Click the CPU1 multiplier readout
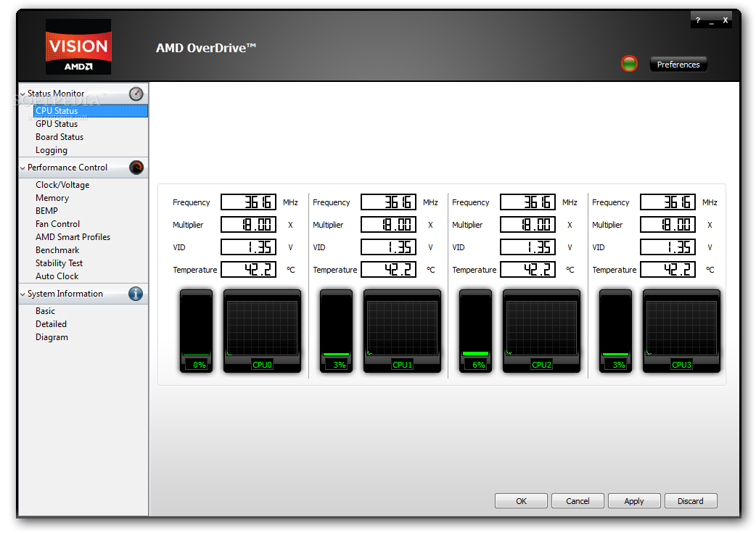756x533 pixels. pos(388,225)
